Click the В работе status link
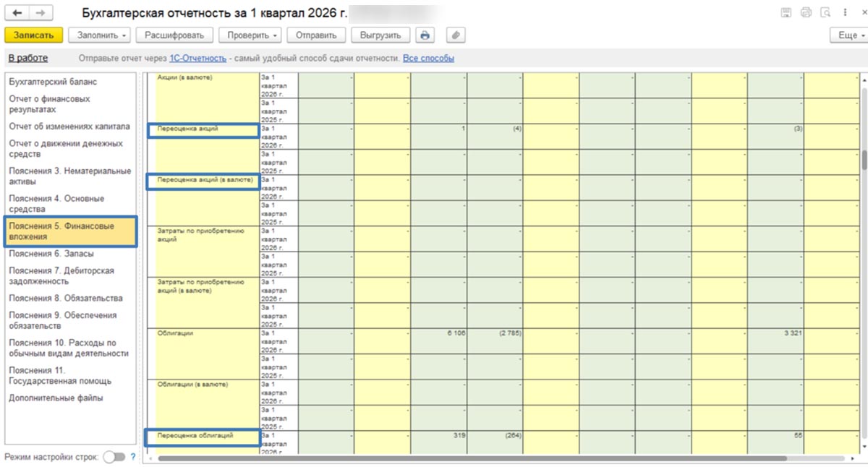 point(28,59)
